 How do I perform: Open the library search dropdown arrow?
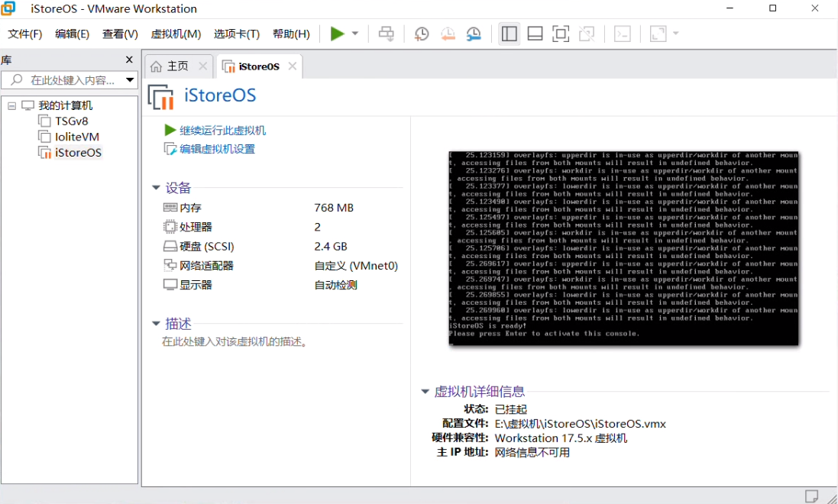coord(130,80)
